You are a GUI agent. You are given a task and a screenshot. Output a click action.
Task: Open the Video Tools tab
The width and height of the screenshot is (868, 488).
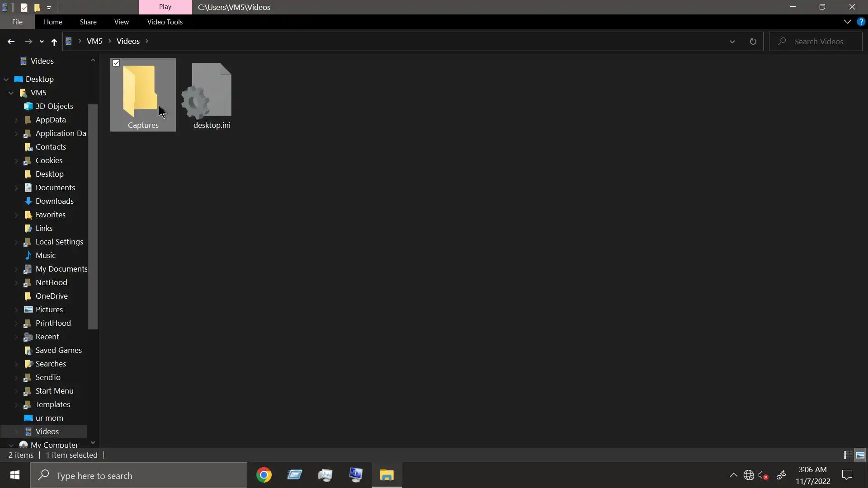point(165,22)
